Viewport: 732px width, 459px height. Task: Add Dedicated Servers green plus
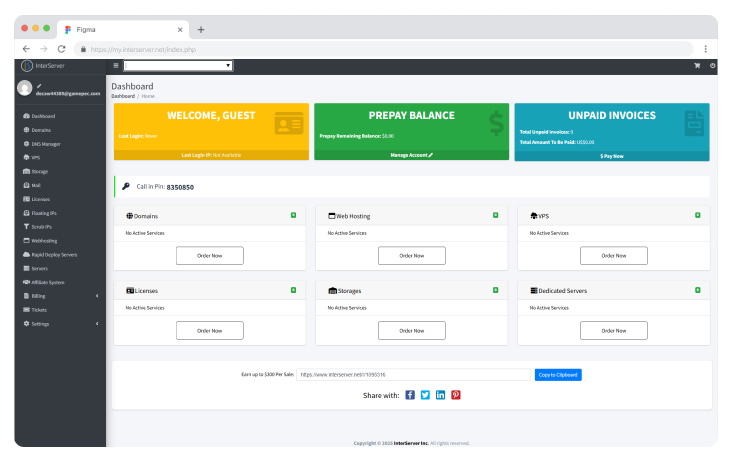(x=698, y=290)
